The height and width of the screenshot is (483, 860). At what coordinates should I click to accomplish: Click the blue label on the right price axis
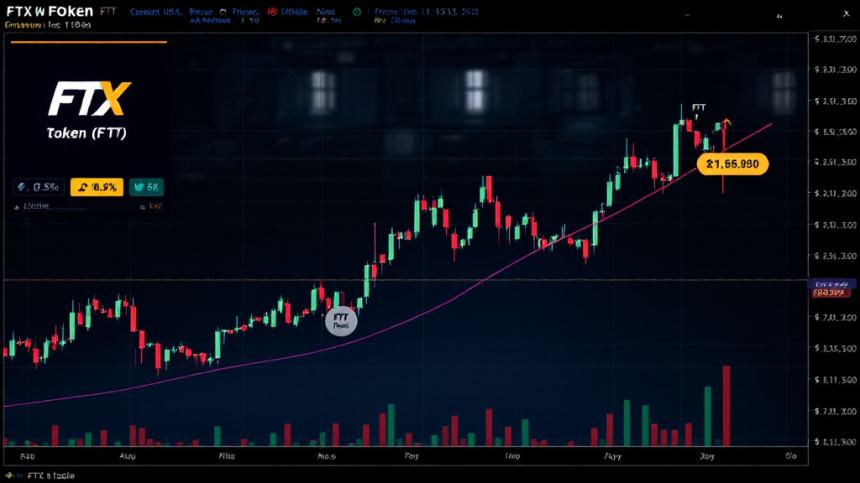pos(831,284)
